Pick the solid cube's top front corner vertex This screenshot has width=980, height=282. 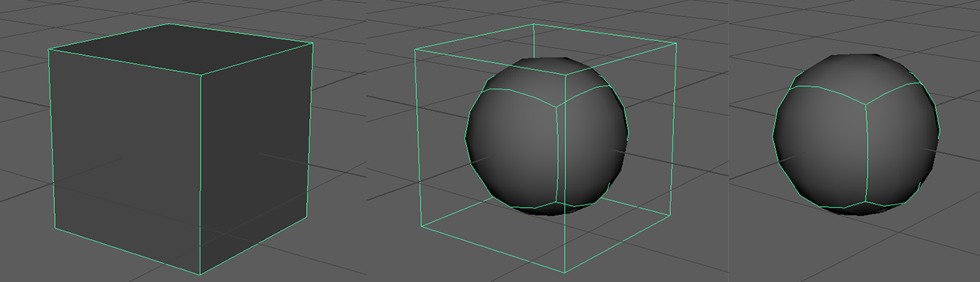tap(201, 75)
